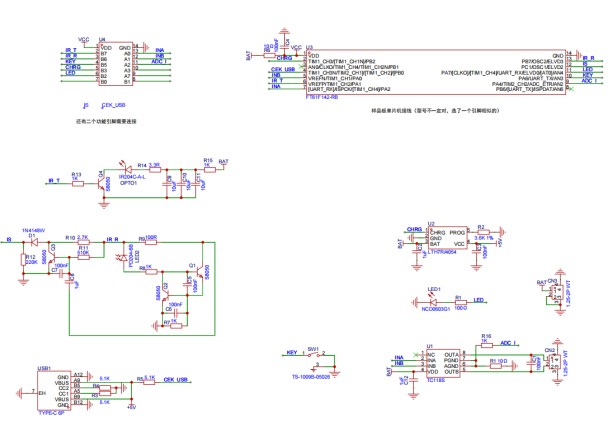Select the U1 TC118S motor driver block
The height and width of the screenshot is (421, 608).
pyautogui.click(x=441, y=363)
